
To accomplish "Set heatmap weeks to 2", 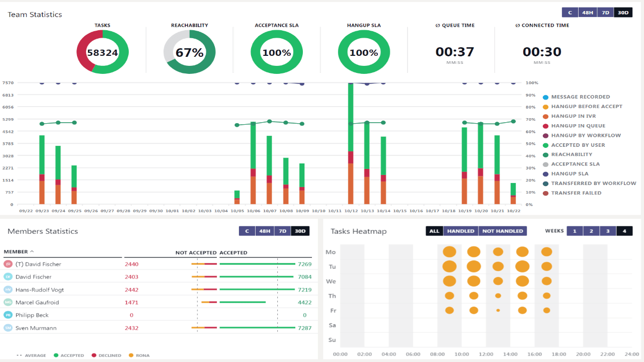I will tap(591, 231).
